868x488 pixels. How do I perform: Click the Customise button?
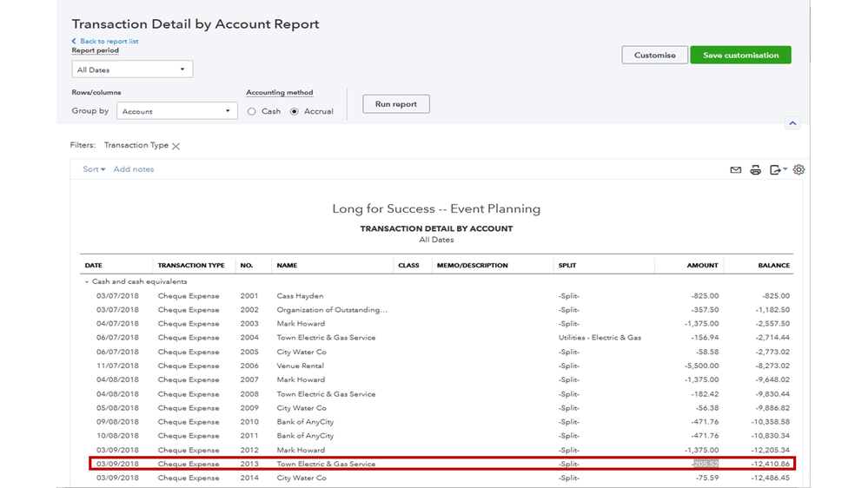click(x=654, y=56)
